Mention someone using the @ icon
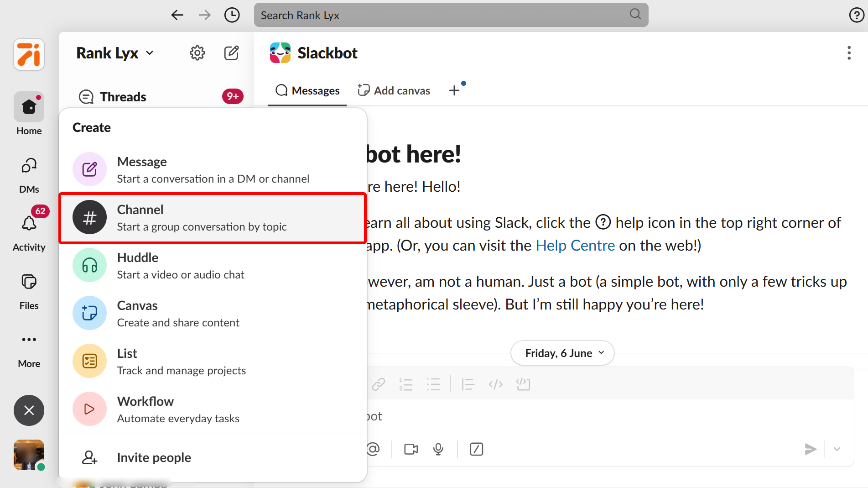This screenshot has width=868, height=488. 374,449
